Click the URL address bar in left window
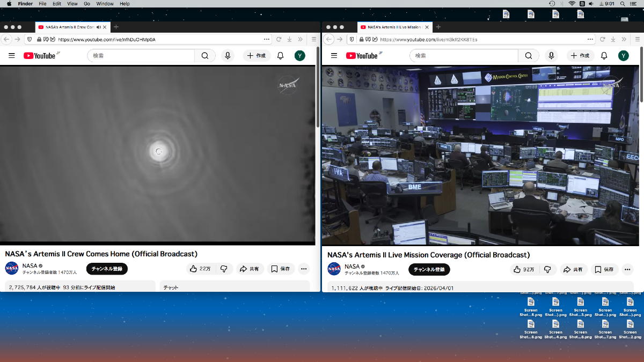This screenshot has height=362, width=644. click(x=148, y=39)
